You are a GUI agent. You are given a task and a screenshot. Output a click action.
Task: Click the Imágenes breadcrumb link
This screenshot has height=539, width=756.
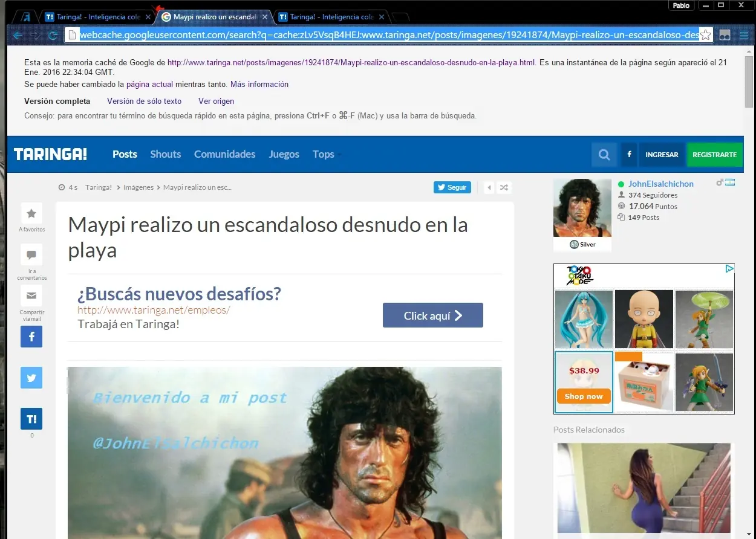point(138,187)
